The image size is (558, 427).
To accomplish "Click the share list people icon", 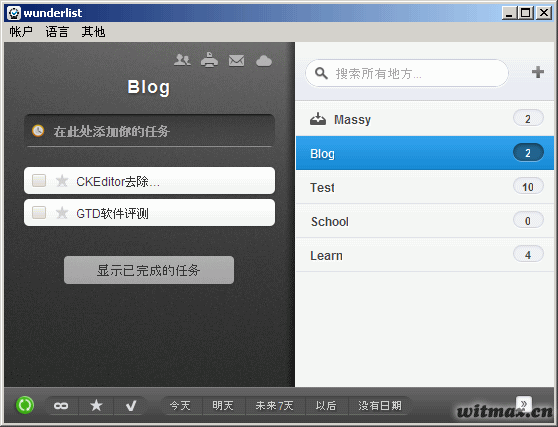I will tap(182, 60).
